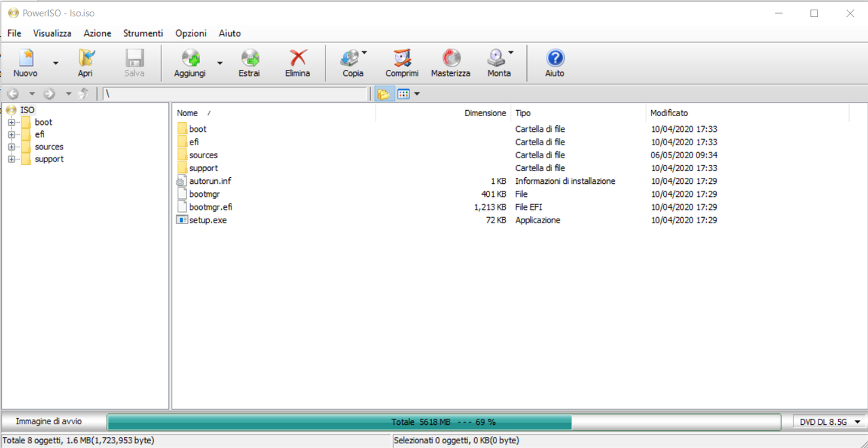This screenshot has width=868, height=448.
Task: Click the Aggiungi add files icon
Action: (190, 58)
